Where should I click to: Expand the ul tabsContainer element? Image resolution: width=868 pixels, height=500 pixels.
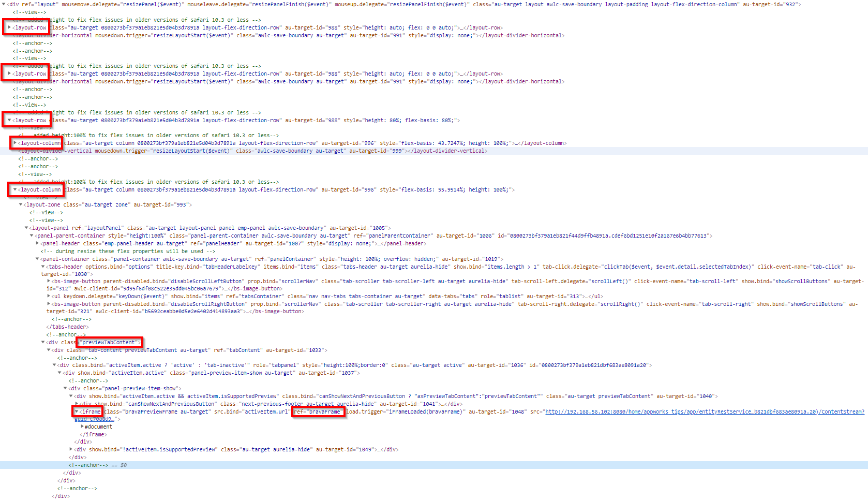(49, 297)
